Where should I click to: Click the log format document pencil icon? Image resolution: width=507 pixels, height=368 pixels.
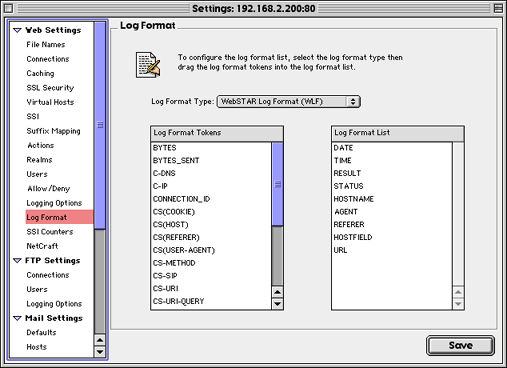(148, 65)
